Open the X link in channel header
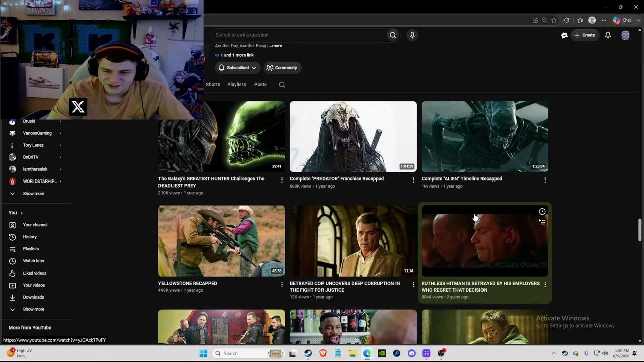This screenshot has width=644, height=362. tap(221, 55)
